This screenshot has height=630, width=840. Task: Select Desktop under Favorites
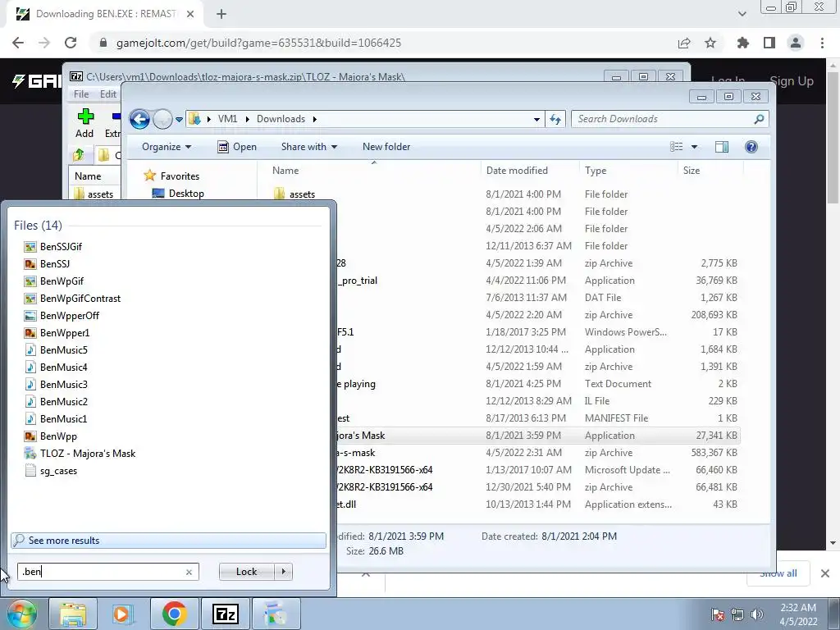178,194
